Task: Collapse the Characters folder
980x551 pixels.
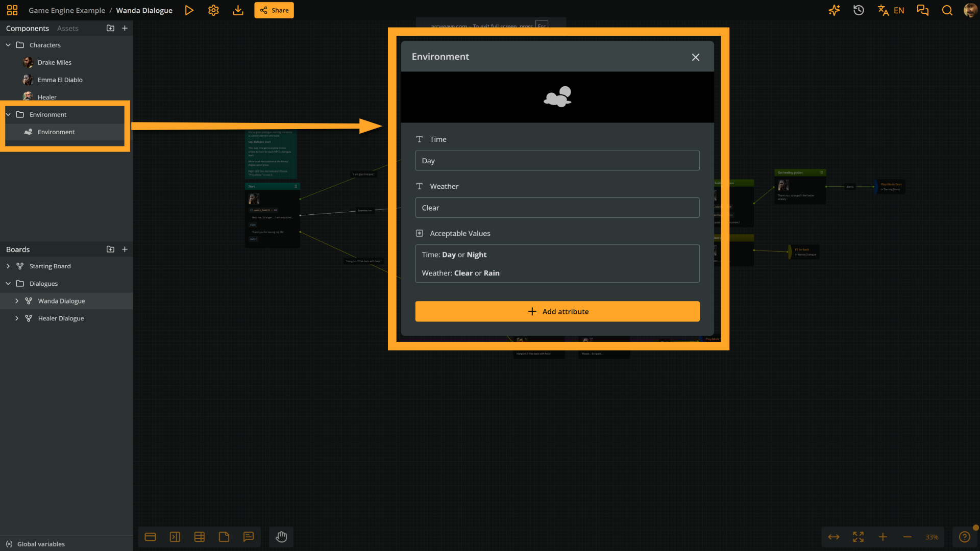Action: (8, 45)
